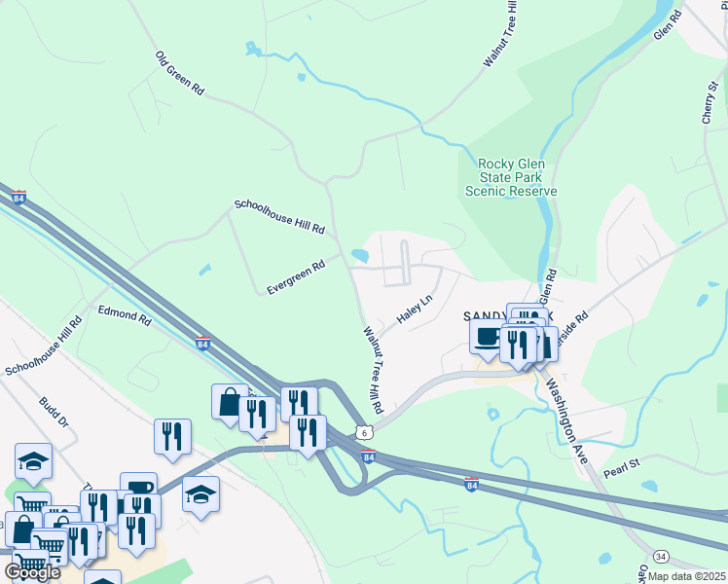Click the Schoolhouse Hill Rd label near Evergreen Rd
Screen dimensions: 728x584
click(279, 217)
